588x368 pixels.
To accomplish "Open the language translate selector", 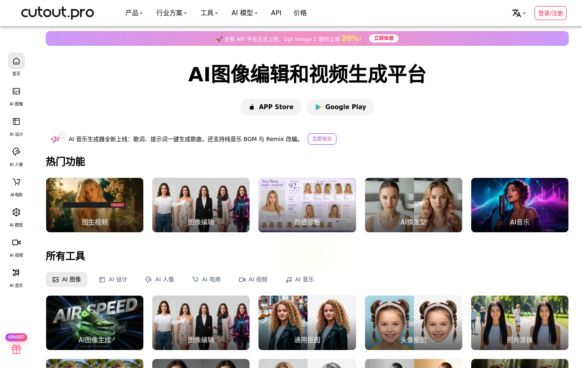I will coord(519,13).
